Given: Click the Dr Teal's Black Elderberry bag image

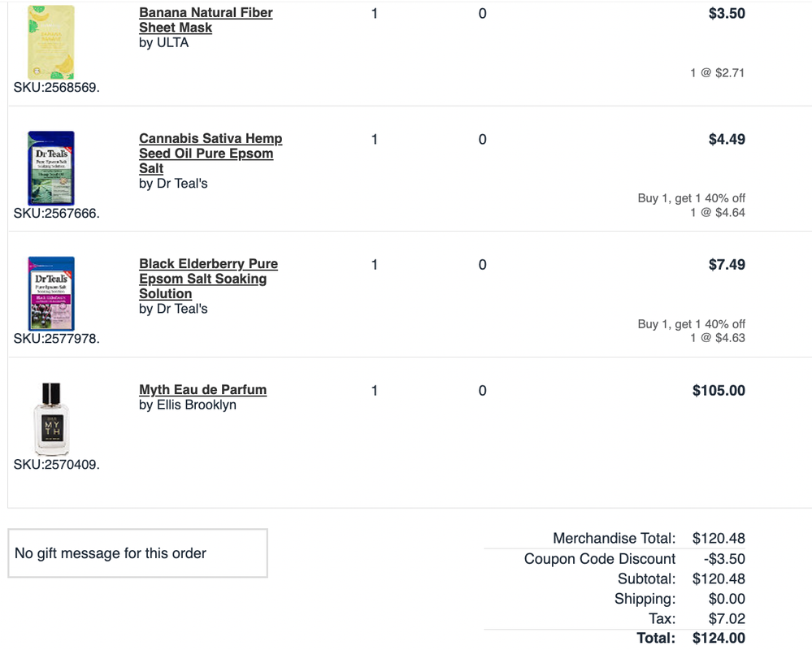Looking at the screenshot, I should tap(51, 293).
